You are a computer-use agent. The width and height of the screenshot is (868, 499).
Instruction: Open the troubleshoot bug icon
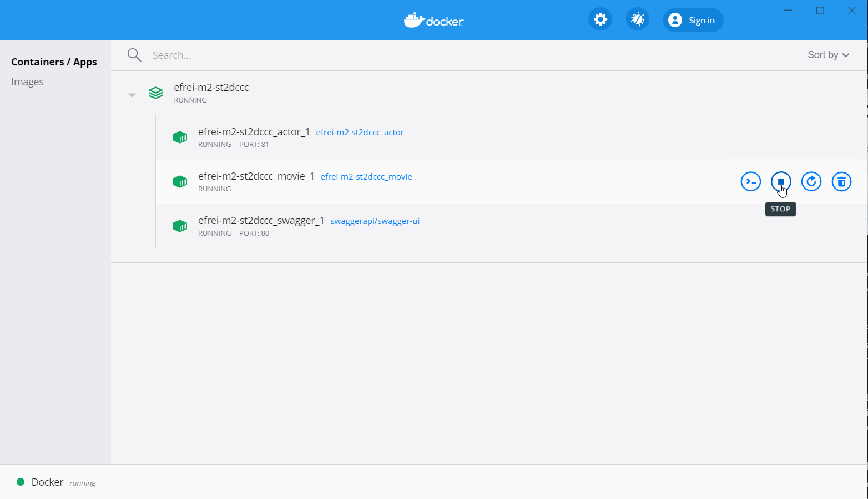(638, 20)
